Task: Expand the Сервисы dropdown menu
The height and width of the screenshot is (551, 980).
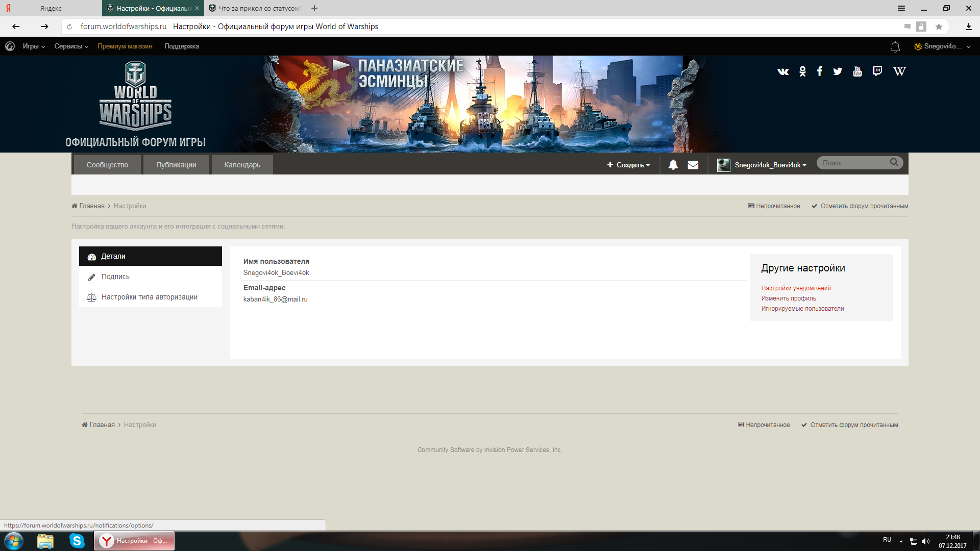Action: (71, 46)
